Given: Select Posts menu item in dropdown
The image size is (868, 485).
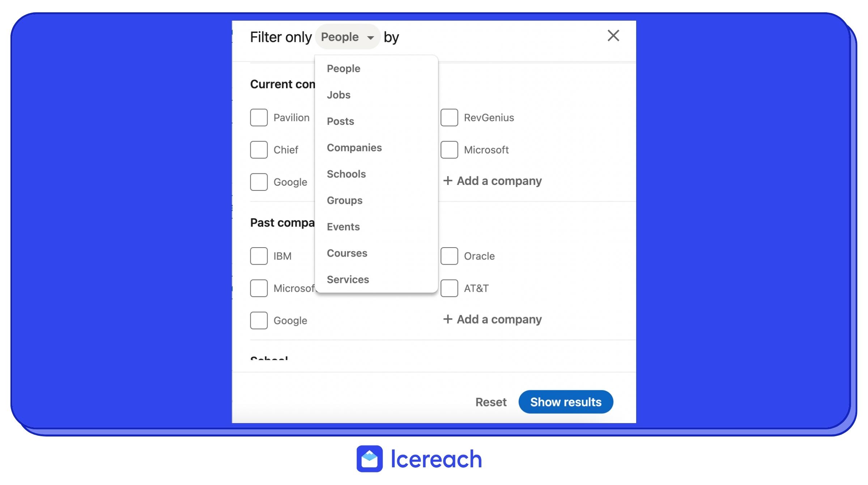Looking at the screenshot, I should pos(340,121).
